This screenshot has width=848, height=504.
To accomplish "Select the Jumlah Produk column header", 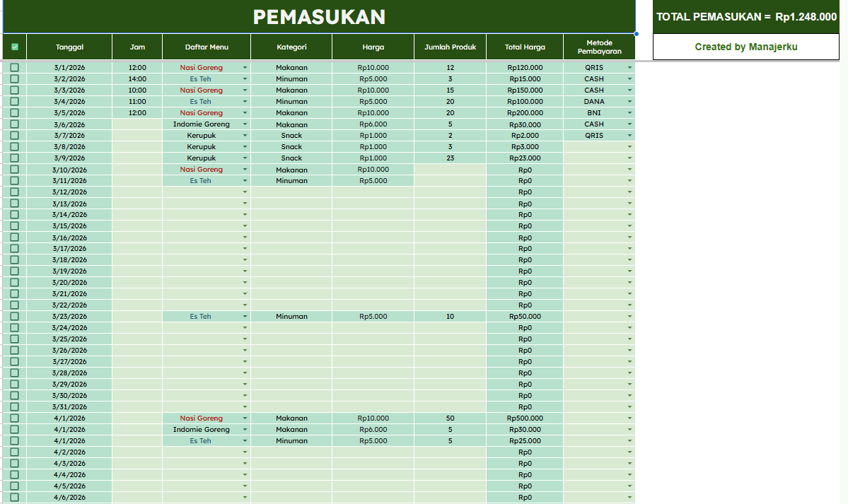I will 450,47.
